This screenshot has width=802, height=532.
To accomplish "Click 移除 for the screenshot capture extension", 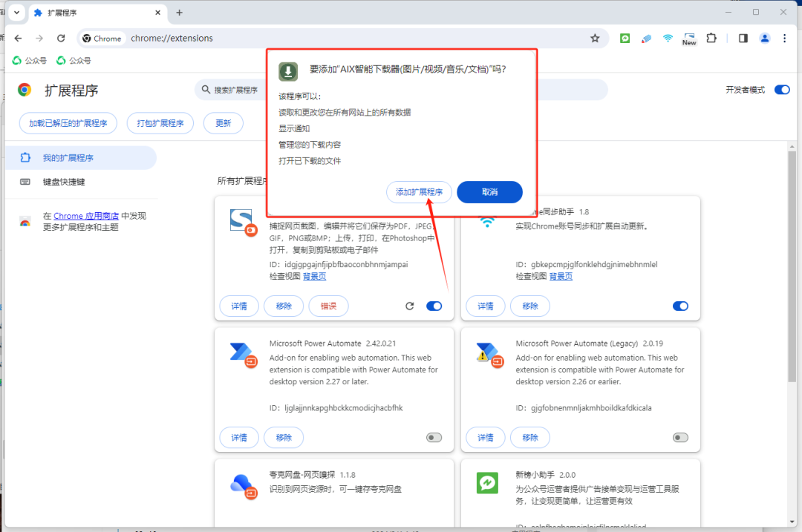I will 284,306.
